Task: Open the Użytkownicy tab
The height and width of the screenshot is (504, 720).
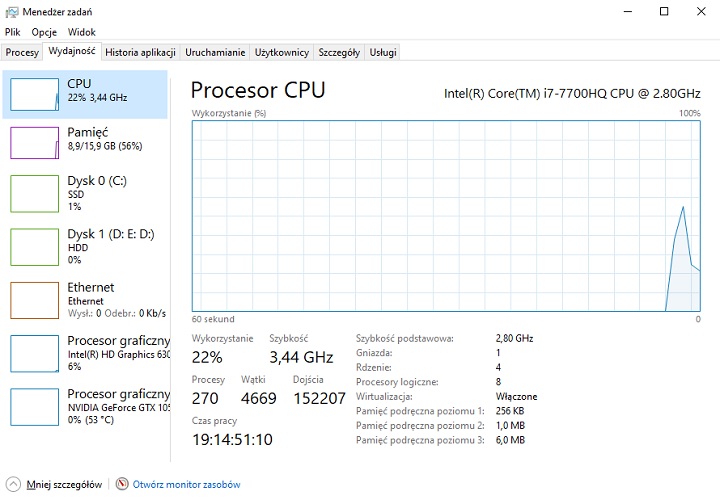Action: click(x=282, y=52)
